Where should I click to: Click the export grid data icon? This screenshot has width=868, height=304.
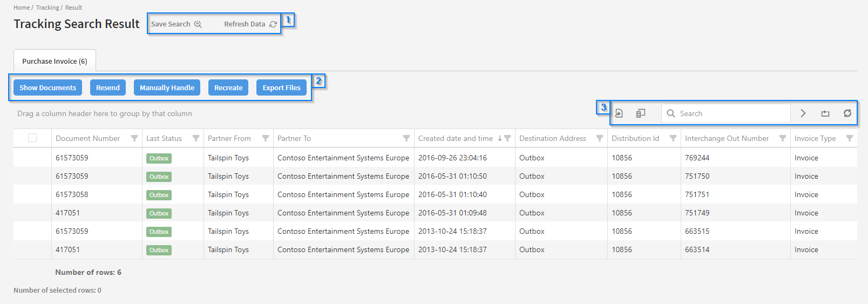tap(619, 113)
